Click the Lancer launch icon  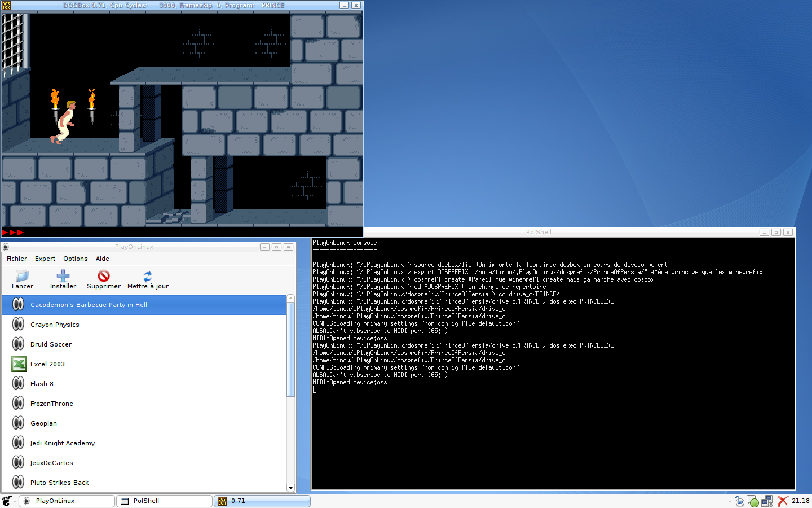[23, 276]
